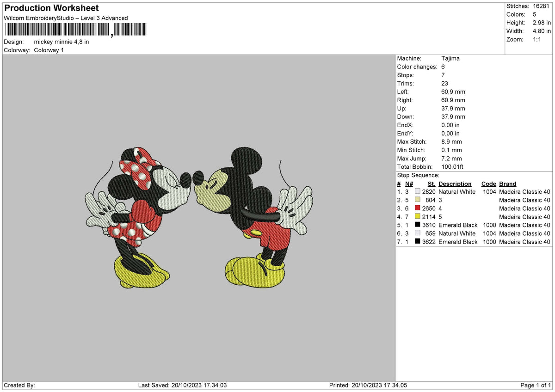Click the 'Page 1 of 1' footer text

point(536,386)
